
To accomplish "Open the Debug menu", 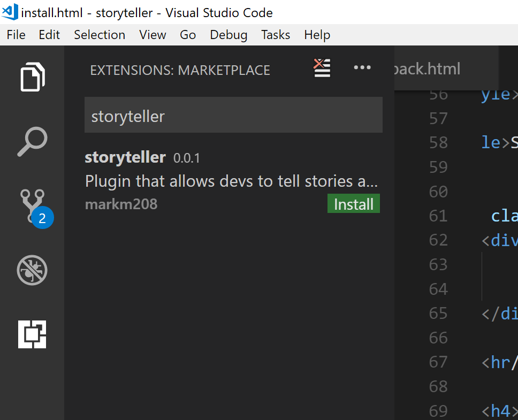I will [228, 35].
